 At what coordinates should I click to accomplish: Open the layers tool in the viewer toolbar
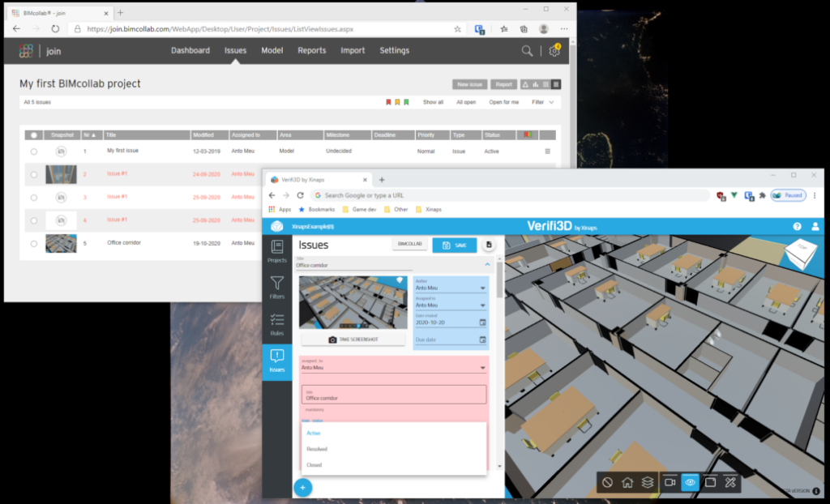[x=648, y=482]
